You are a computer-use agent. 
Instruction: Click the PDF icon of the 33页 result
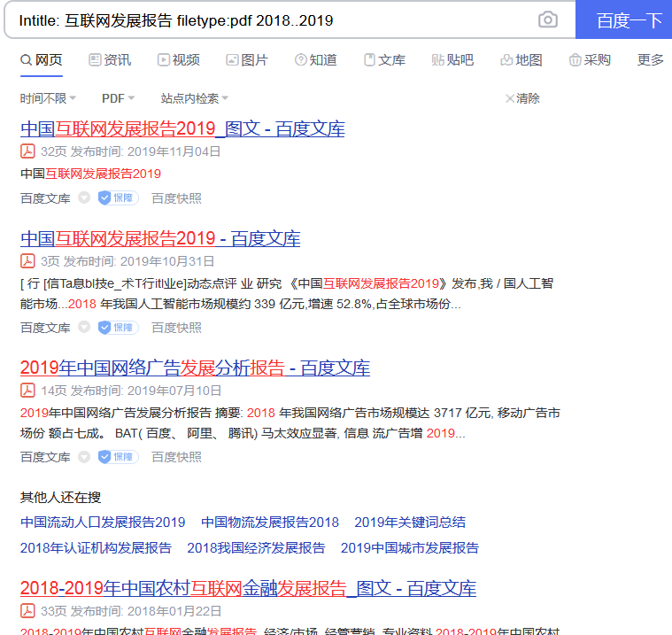point(27,611)
